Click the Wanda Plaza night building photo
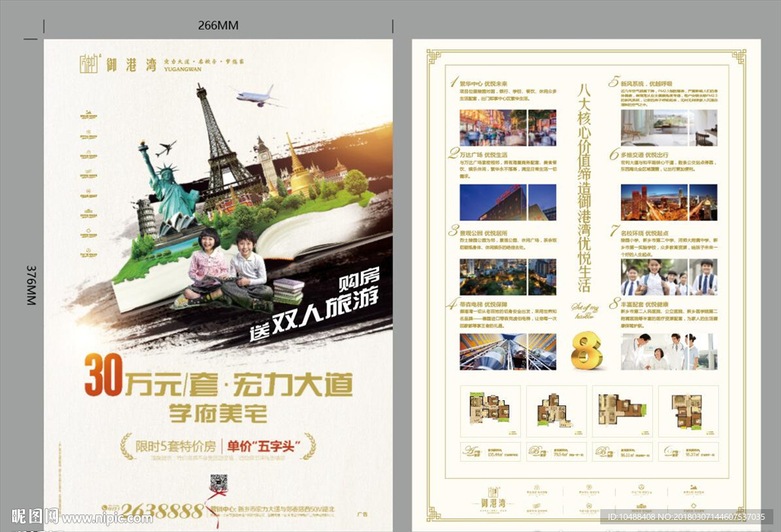 pyautogui.click(x=507, y=203)
